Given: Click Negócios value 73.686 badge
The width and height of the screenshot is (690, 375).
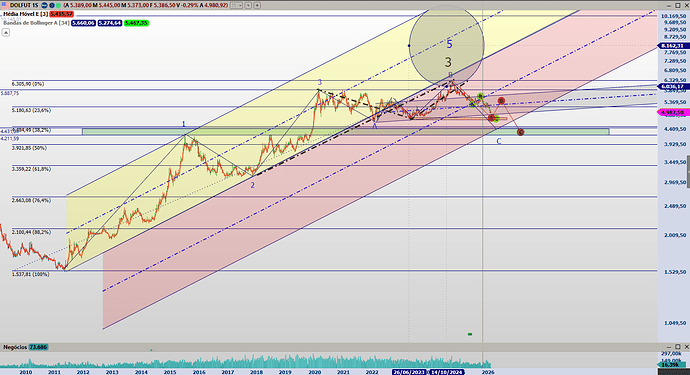Looking at the screenshot, I should (38, 347).
